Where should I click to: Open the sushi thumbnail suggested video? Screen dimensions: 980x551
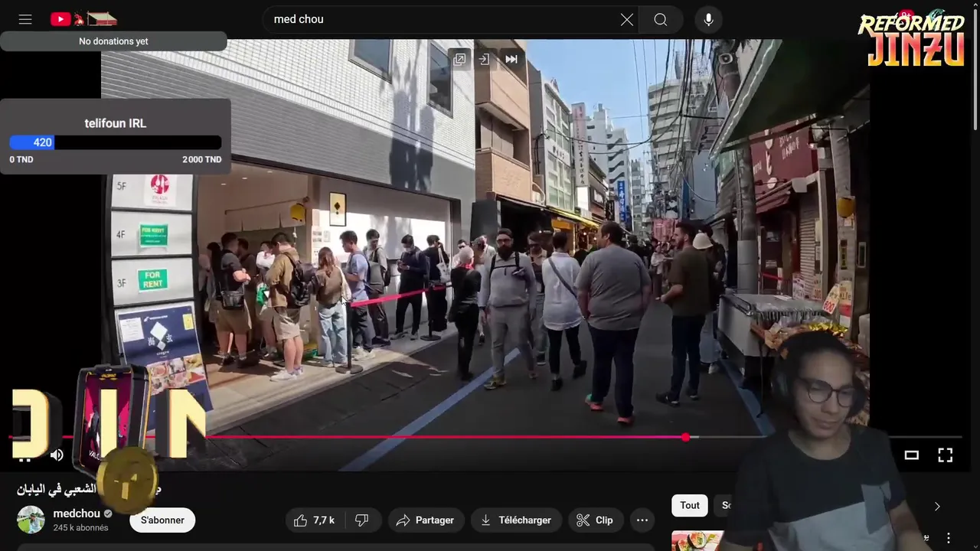[x=697, y=541]
